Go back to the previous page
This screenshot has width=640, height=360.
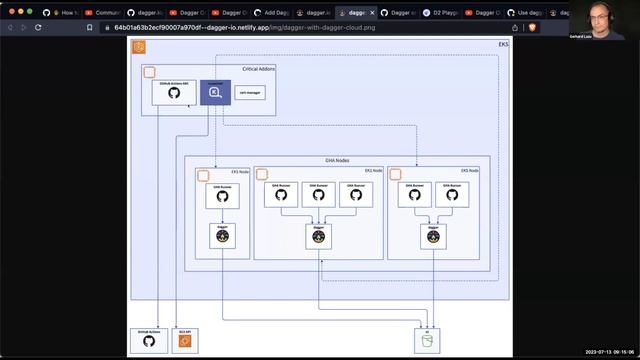point(11,27)
